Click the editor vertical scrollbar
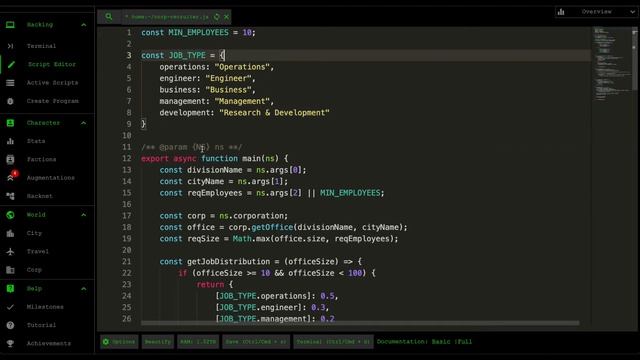 pos(635,59)
